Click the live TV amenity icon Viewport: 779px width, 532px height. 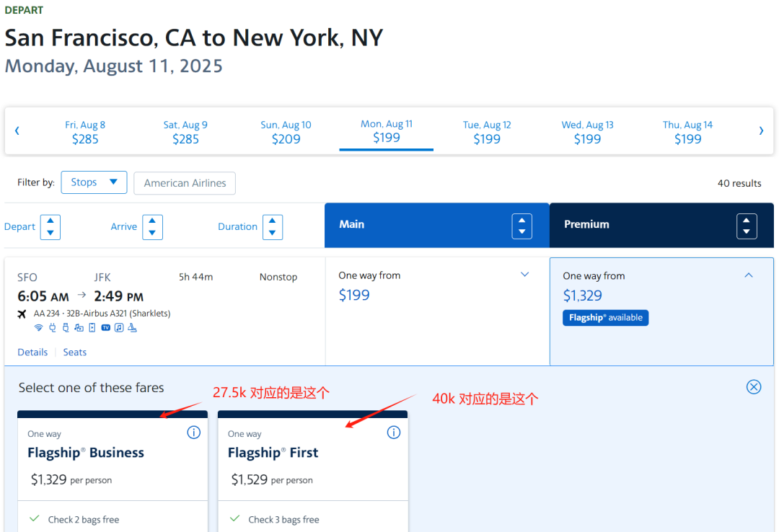[x=105, y=328]
